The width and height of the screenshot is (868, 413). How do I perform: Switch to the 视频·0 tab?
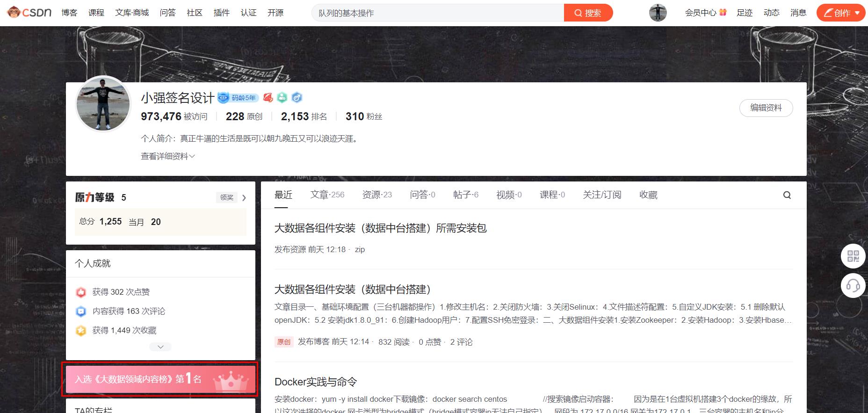[x=509, y=195]
